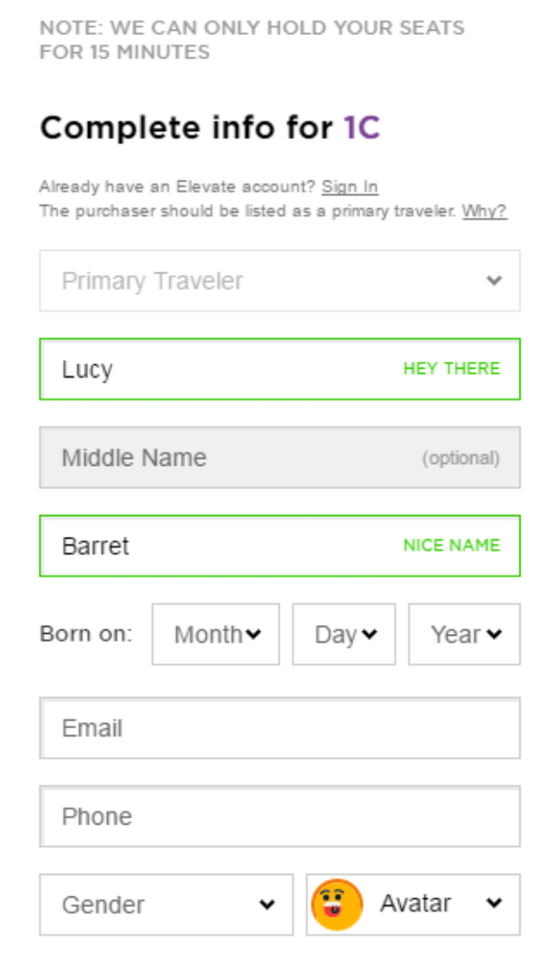The image size is (560, 972).
Task: Click the Gender chevron arrow
Action: coord(267,905)
